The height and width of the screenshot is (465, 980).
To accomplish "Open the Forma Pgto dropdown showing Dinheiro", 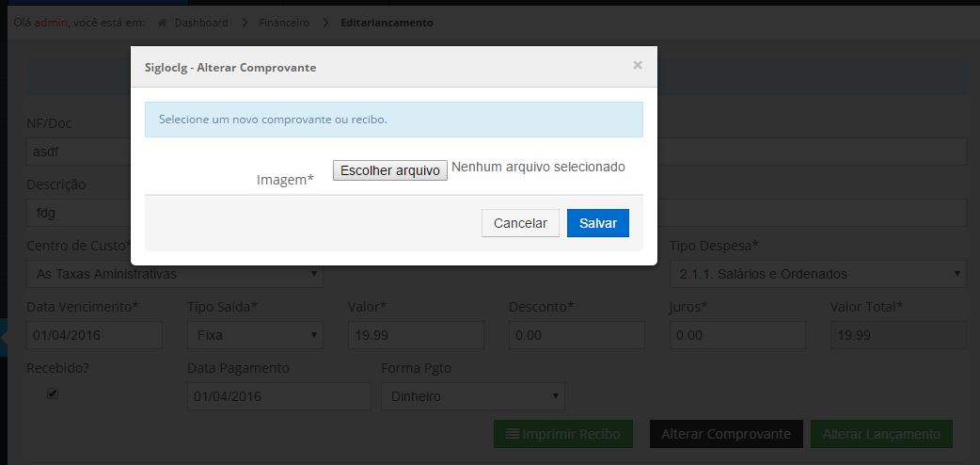I will click(473, 397).
